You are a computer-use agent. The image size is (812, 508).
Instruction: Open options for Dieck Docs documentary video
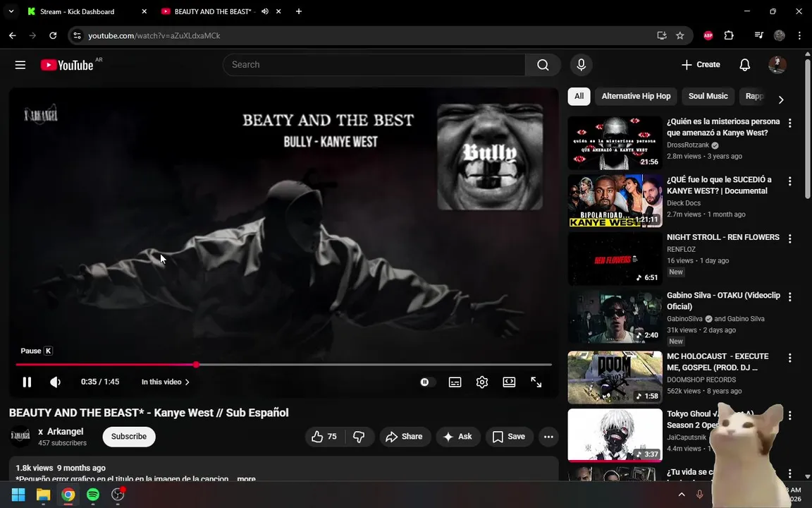tap(789, 181)
